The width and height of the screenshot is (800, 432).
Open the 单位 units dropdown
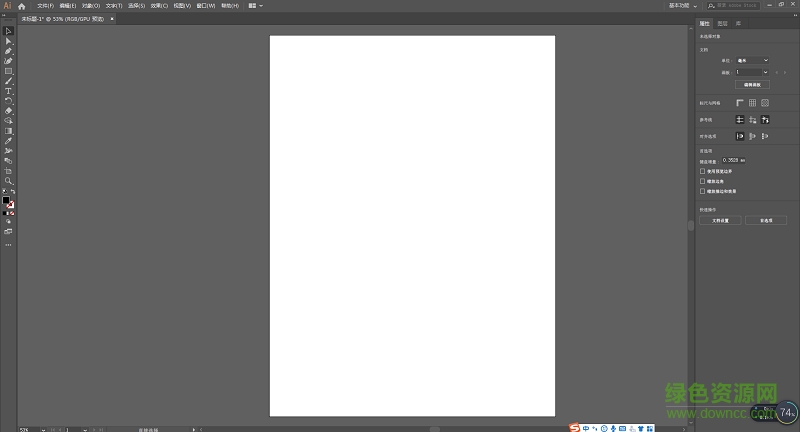pos(752,61)
